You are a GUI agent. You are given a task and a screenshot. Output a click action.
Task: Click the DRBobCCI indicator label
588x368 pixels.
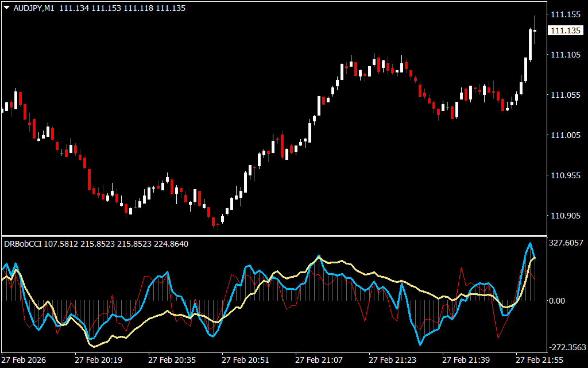point(22,244)
